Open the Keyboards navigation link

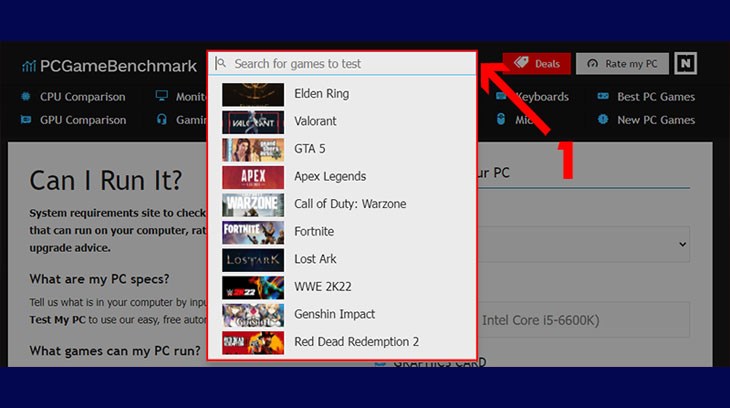pyautogui.click(x=541, y=97)
